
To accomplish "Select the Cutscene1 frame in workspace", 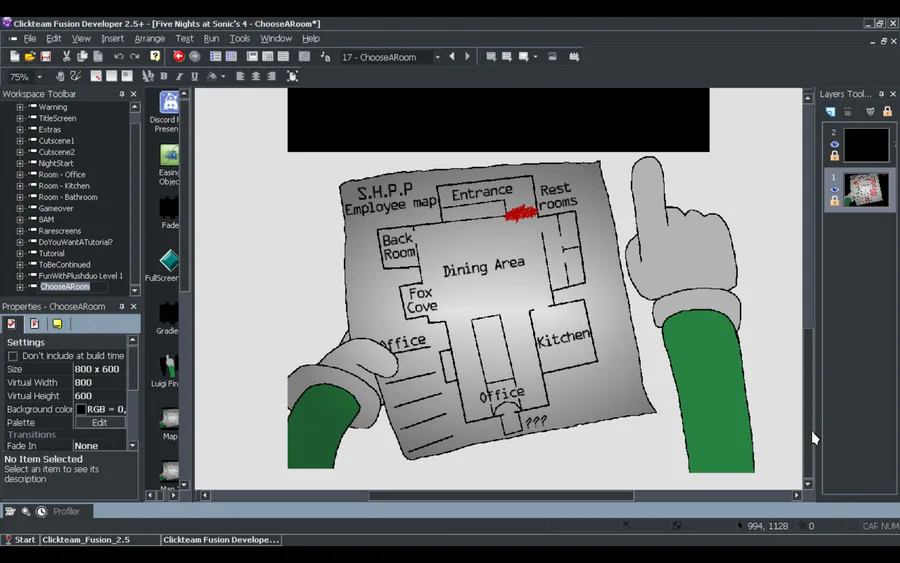I will pos(56,141).
